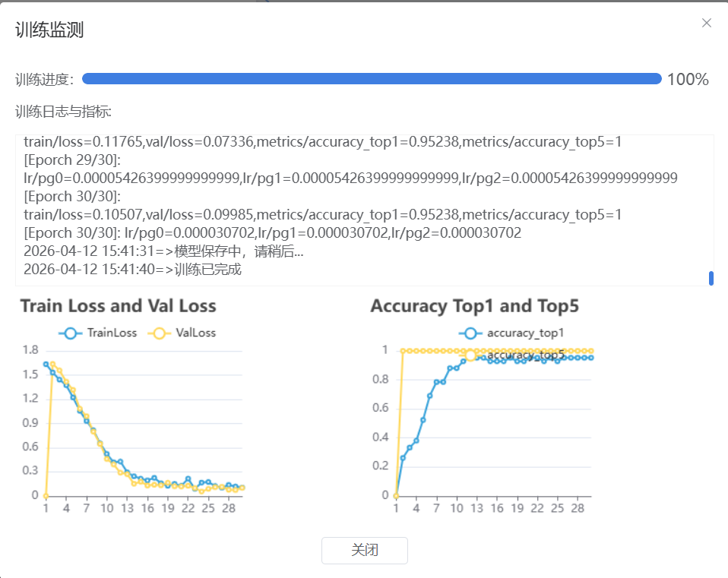
Task: Click the 100% progress label
Action: point(688,80)
